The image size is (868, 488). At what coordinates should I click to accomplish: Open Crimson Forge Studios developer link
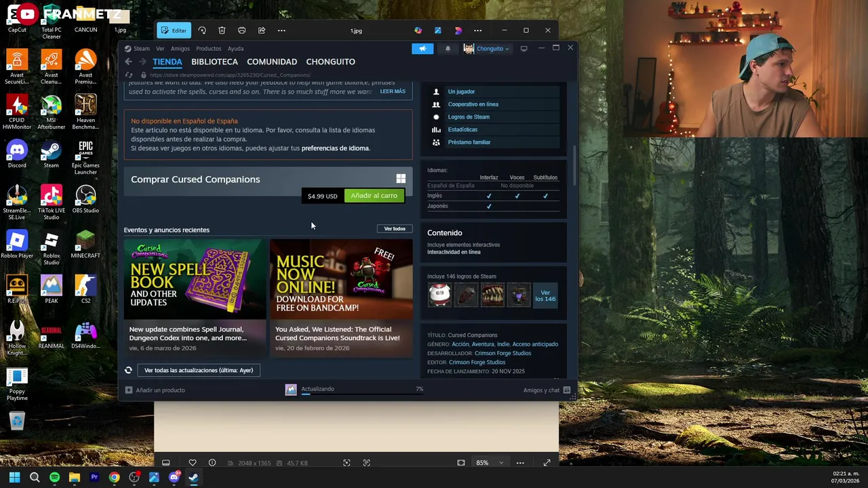(502, 353)
